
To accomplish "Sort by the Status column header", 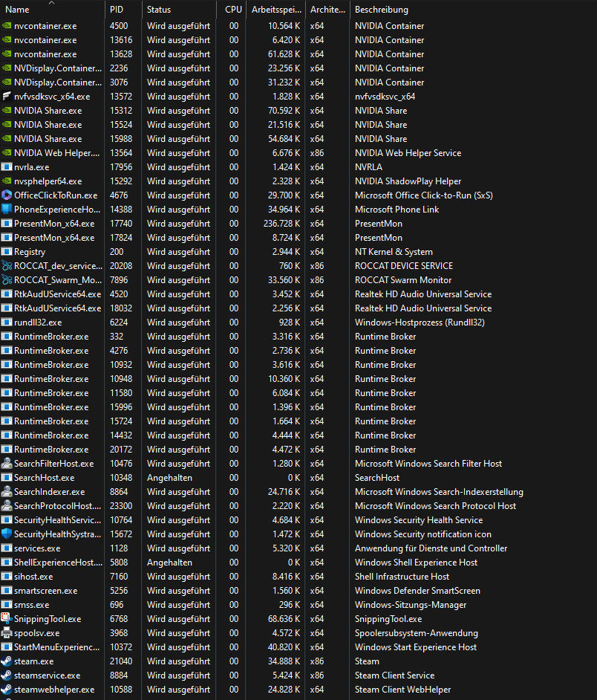I will point(180,10).
